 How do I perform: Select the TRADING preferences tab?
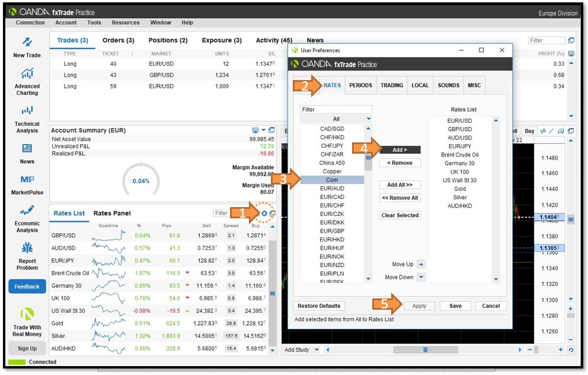tap(392, 85)
